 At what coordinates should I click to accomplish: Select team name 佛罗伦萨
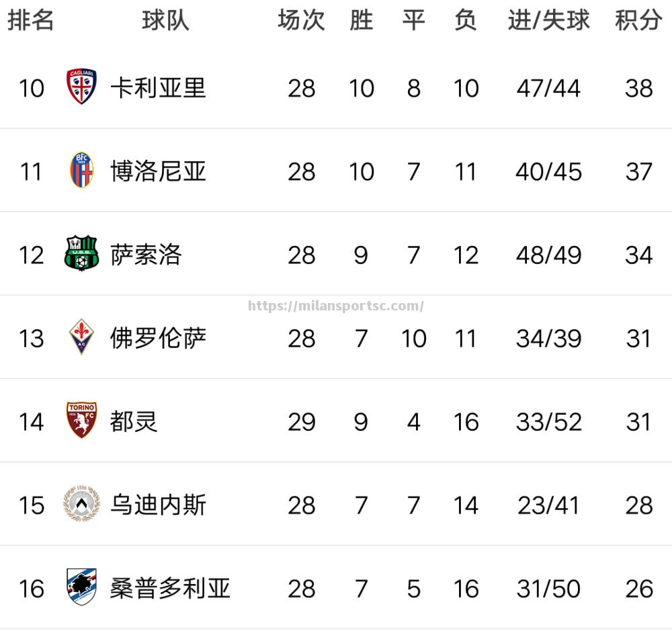point(158,338)
